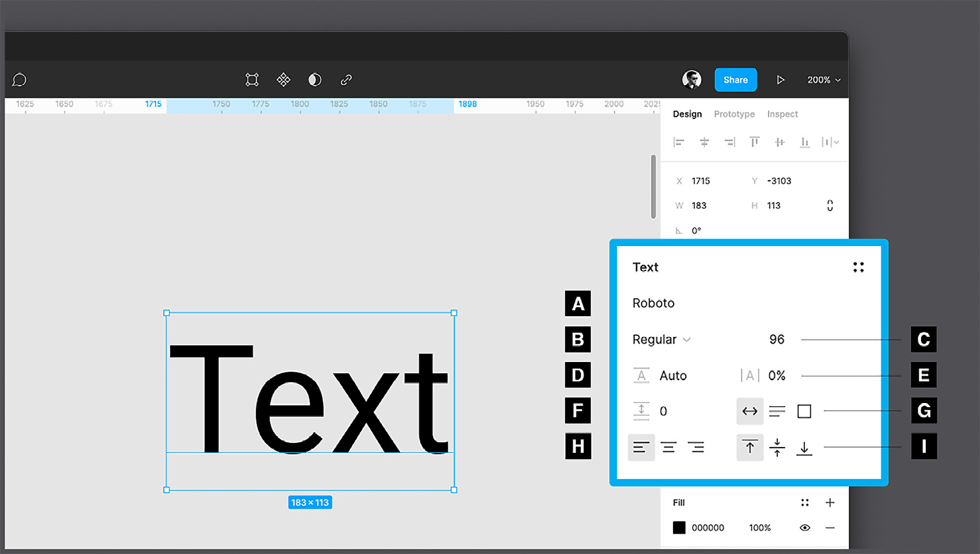This screenshot has width=980, height=554.
Task: Select the vertical align bottom icon
Action: [805, 448]
